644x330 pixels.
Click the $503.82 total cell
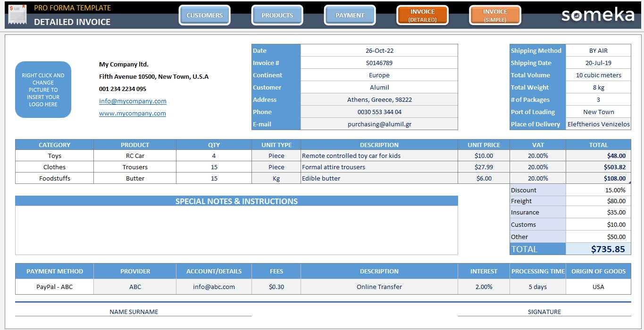(598, 167)
